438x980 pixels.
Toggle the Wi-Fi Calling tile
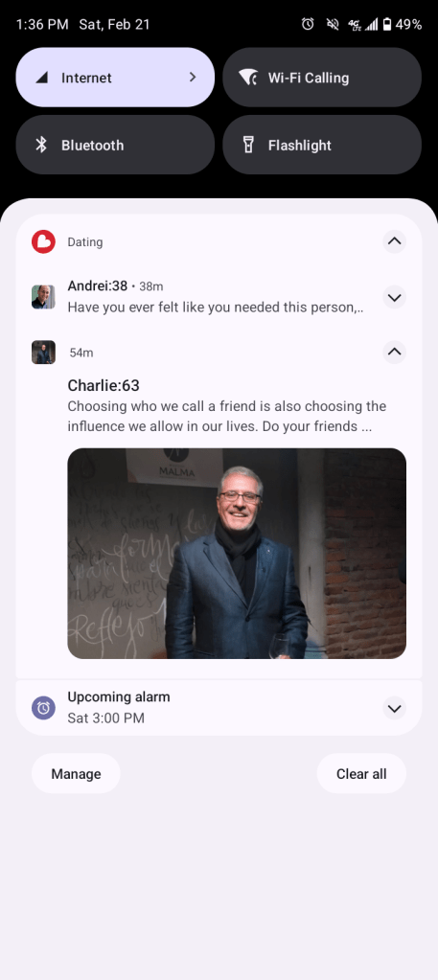tap(322, 78)
